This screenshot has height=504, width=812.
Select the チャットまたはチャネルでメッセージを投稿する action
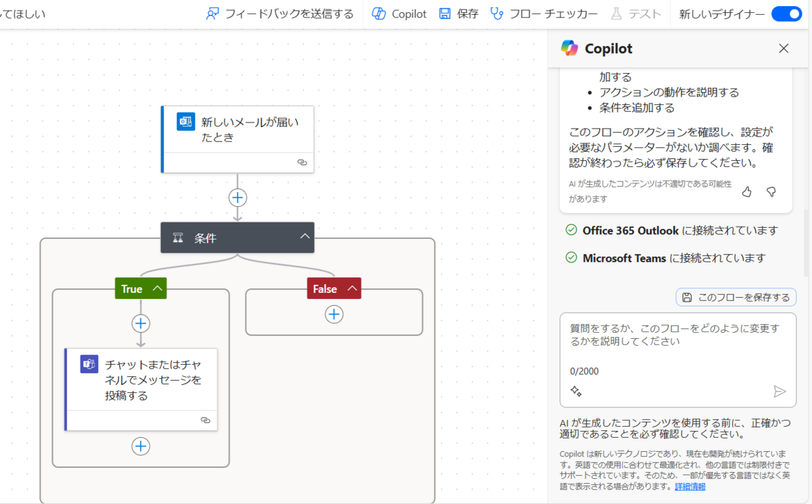pos(141,389)
